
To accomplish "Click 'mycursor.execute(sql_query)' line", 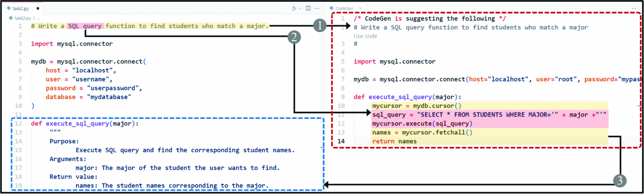I will 422,123.
